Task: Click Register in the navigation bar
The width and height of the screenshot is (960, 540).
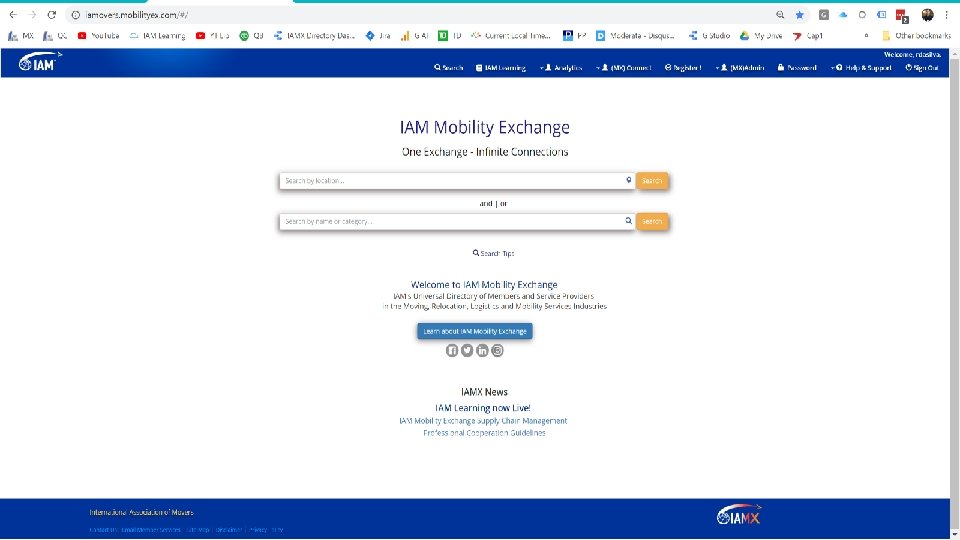Action: 683,68
